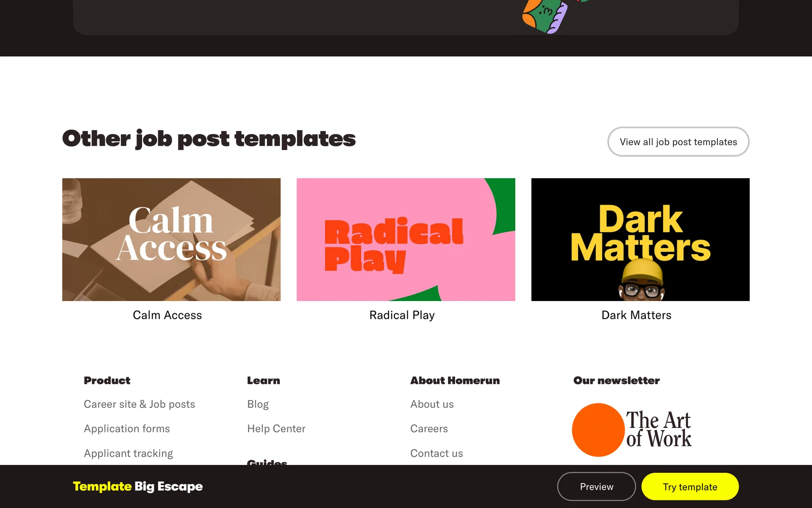The width and height of the screenshot is (812, 508).
Task: Open the Dark Matters template thumbnail
Action: pyautogui.click(x=640, y=239)
